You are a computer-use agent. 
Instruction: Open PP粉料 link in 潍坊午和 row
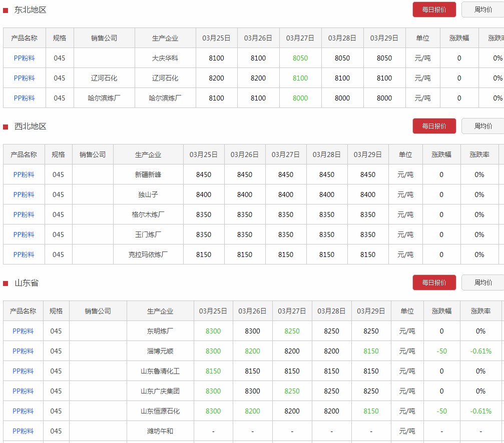point(23,431)
